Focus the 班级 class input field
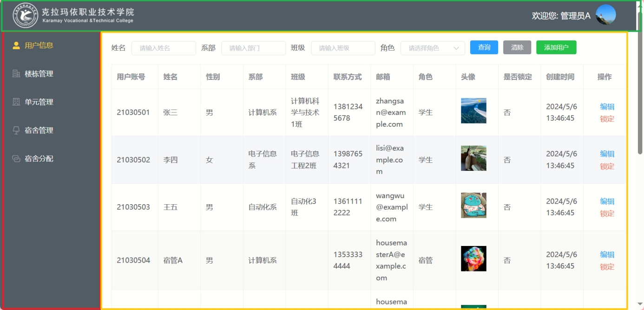 (x=343, y=48)
